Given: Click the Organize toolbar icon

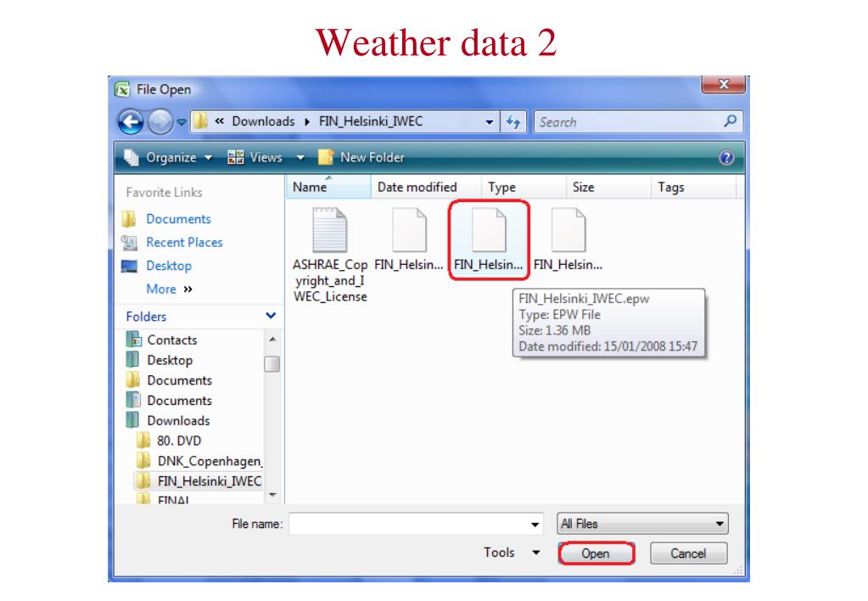Looking at the screenshot, I should pos(132,158).
